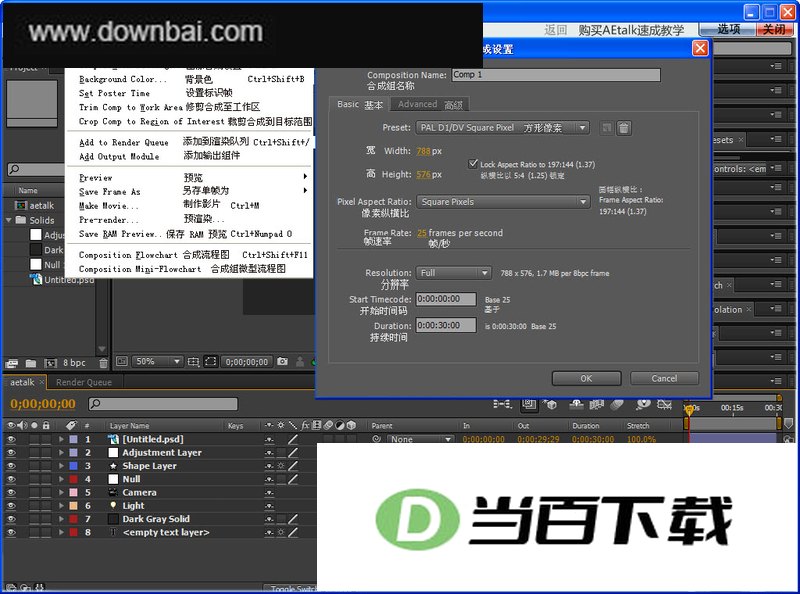Click the Project panel trash icon

click(x=104, y=363)
